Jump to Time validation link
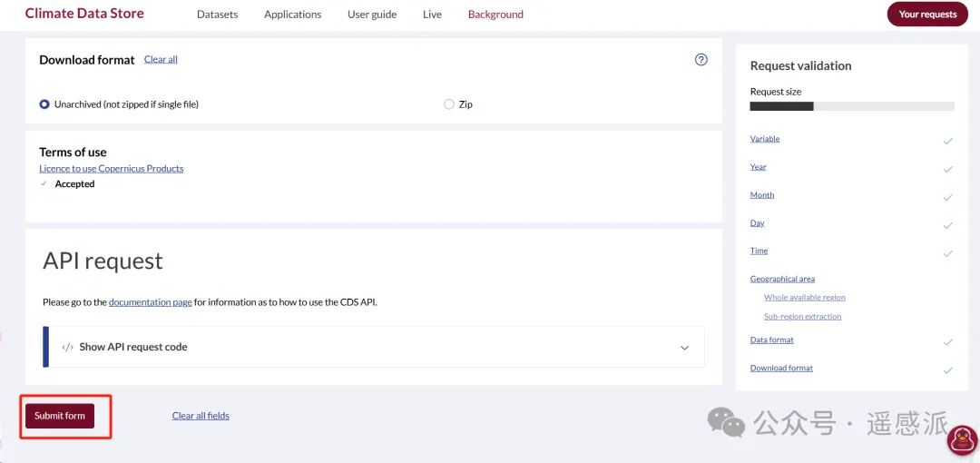This screenshot has width=980, height=463. pos(759,251)
